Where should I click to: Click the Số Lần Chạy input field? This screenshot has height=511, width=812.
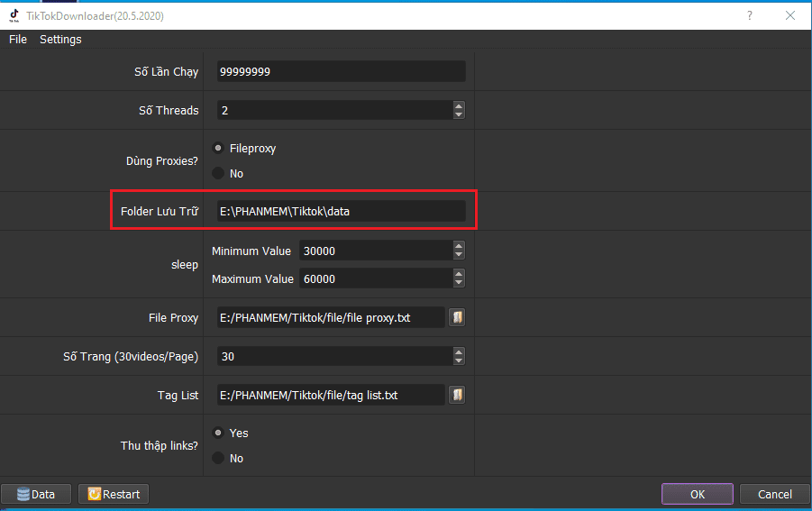(x=341, y=72)
